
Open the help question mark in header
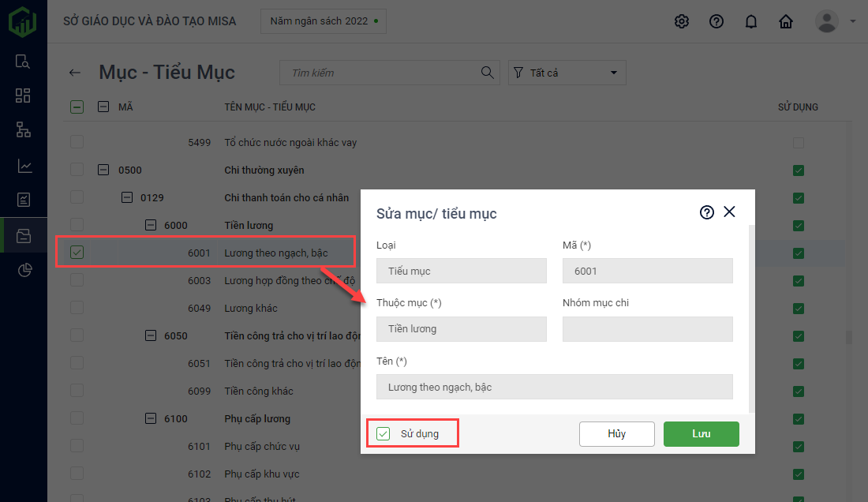pyautogui.click(x=716, y=21)
